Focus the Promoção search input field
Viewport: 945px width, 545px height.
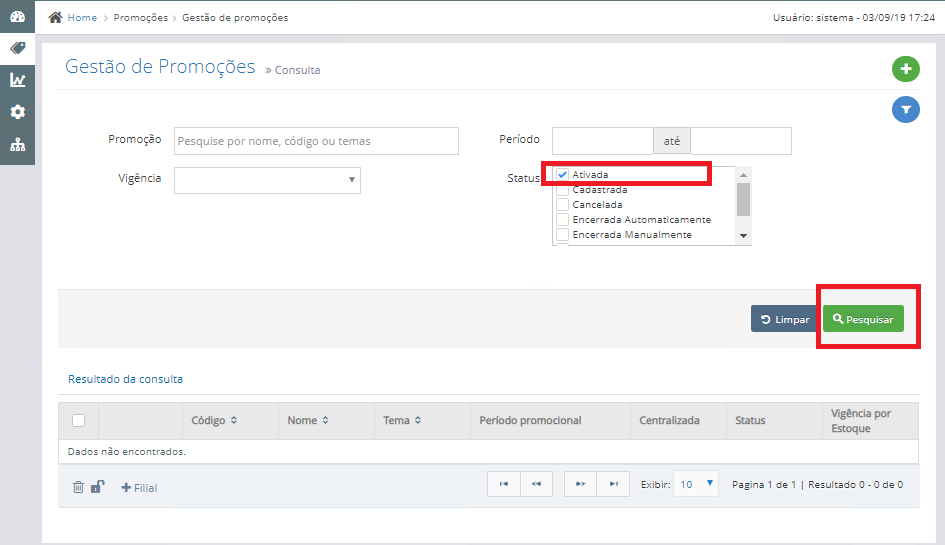(x=316, y=141)
